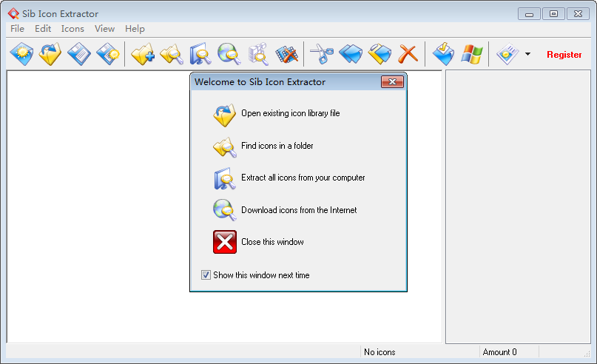Choose 'Find icons in a folder' text
Viewport: 597px width, 364px height.
(x=277, y=146)
